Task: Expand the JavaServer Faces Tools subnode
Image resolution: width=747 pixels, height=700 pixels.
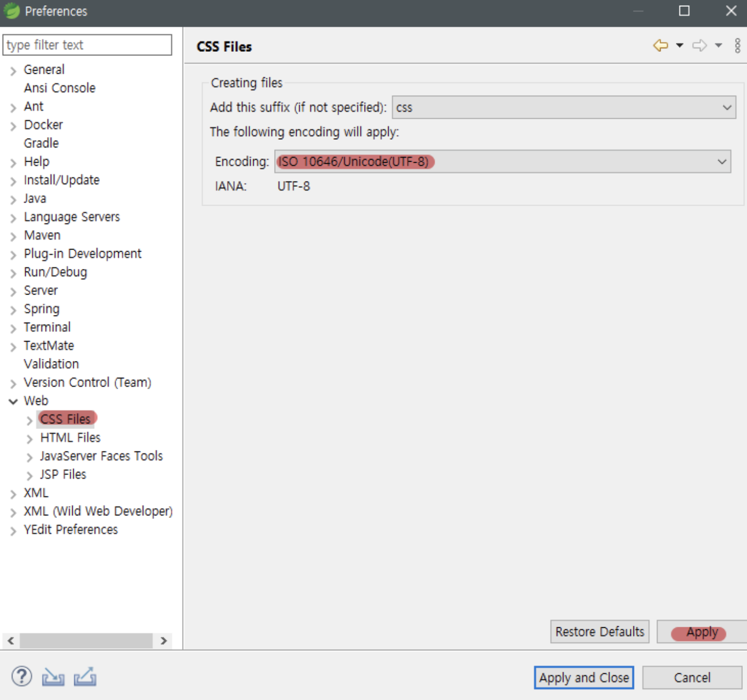Action: 30,457
